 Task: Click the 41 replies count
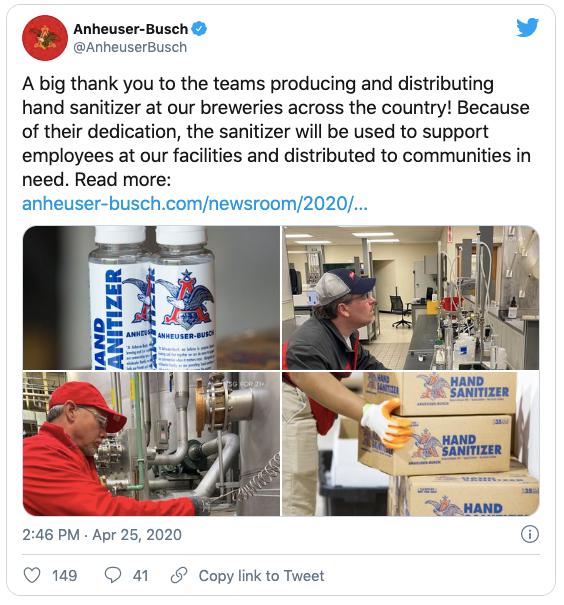click(x=140, y=576)
